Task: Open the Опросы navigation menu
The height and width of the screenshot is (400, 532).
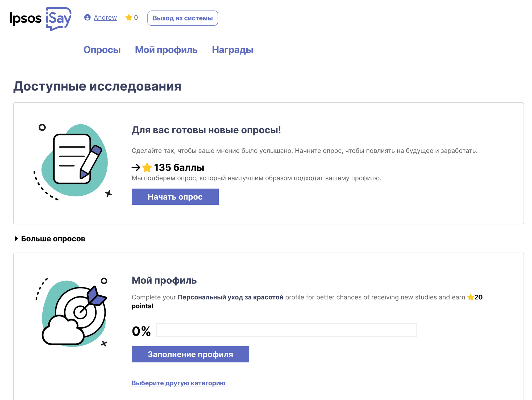Action: 102,50
